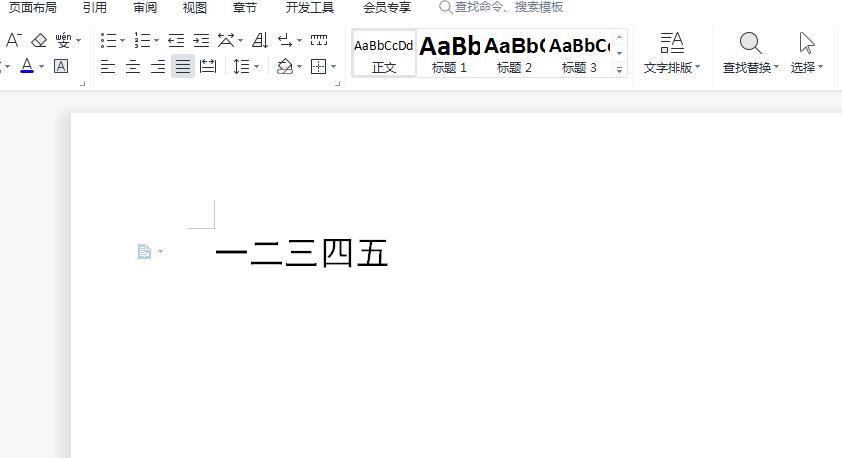Decrease the font size
Viewport: 842px width, 458px height.
pyautogui.click(x=13, y=40)
